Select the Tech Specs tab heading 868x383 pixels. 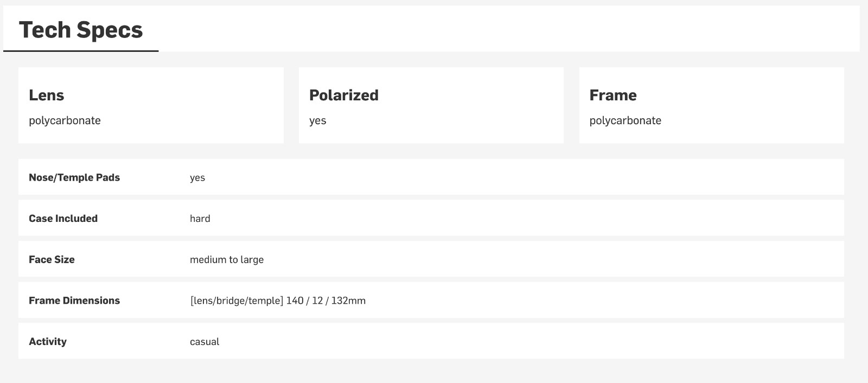click(x=81, y=30)
